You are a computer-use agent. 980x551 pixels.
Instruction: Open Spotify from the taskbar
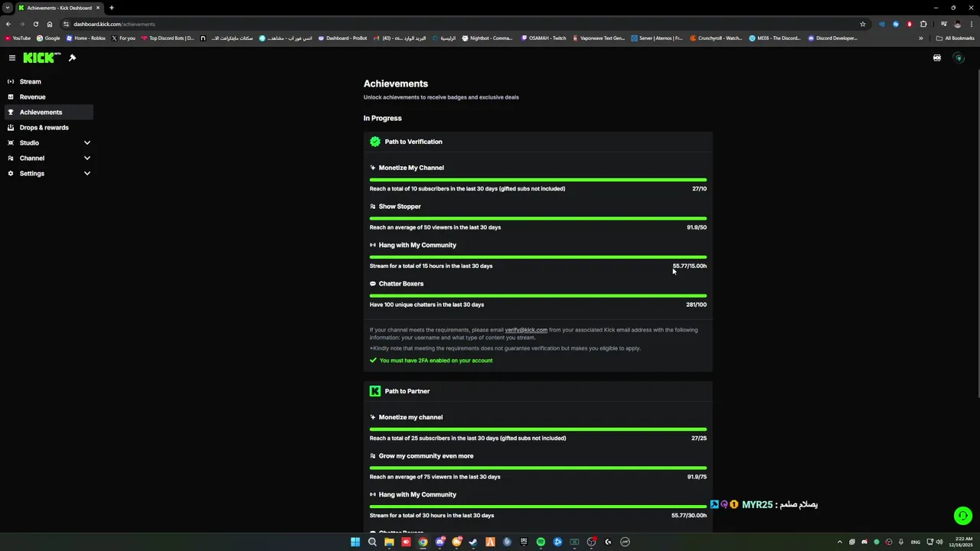coord(541,542)
